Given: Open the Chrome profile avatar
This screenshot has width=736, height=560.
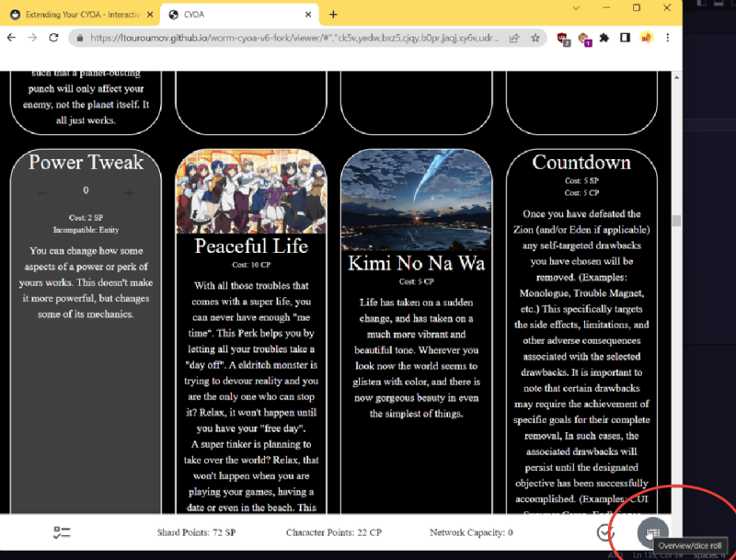Looking at the screenshot, I should click(x=647, y=38).
